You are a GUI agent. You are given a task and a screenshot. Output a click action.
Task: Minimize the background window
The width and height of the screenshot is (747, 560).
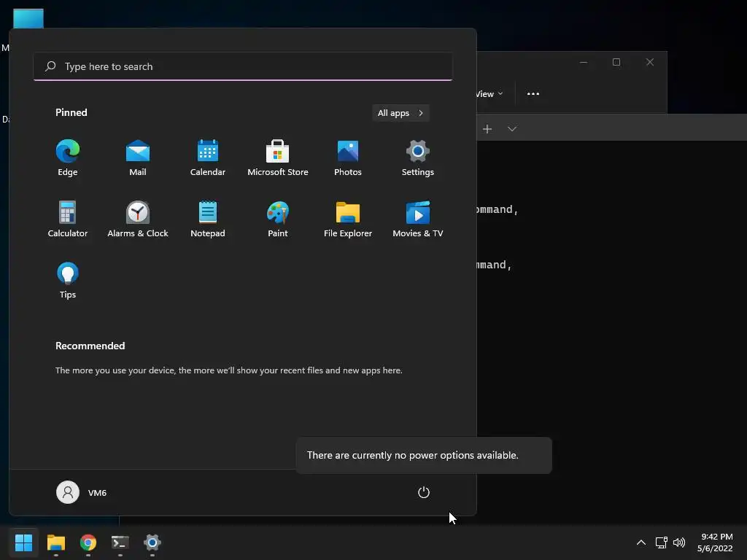tap(584, 63)
